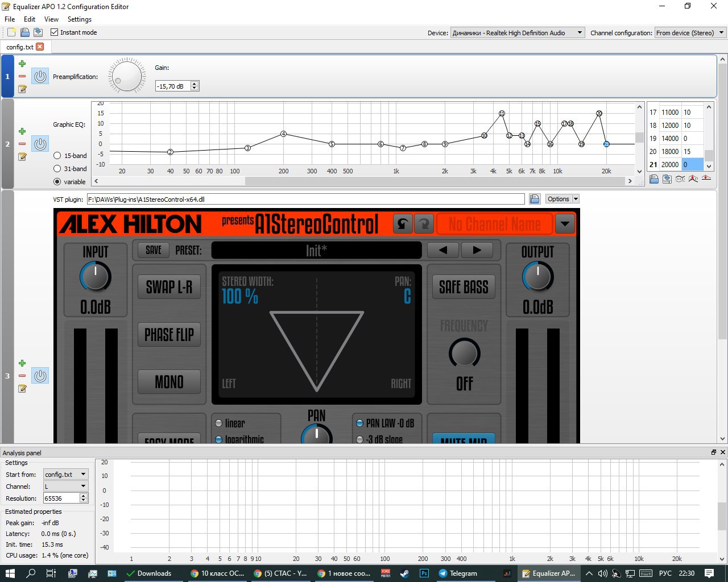This screenshot has height=582, width=728.
Task: Toggle Instant mode checkbox
Action: click(x=55, y=32)
